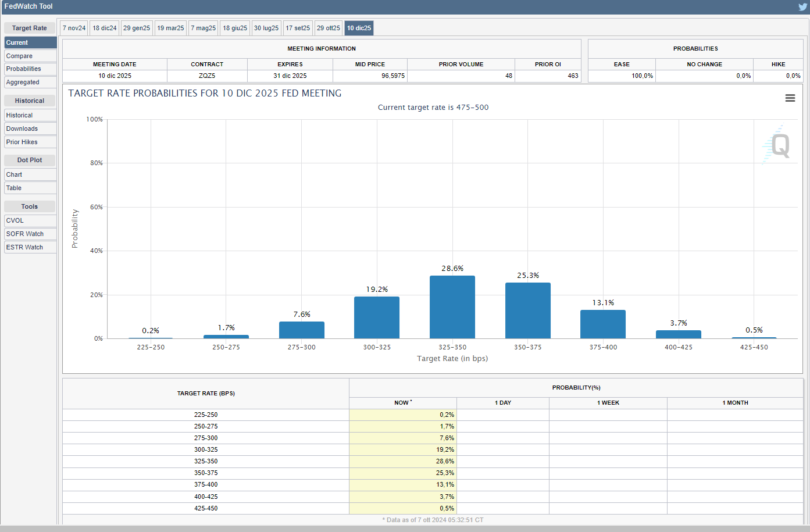This screenshot has width=810, height=532.
Task: Click the 325-350 bar showing 28.6%
Action: click(x=452, y=307)
